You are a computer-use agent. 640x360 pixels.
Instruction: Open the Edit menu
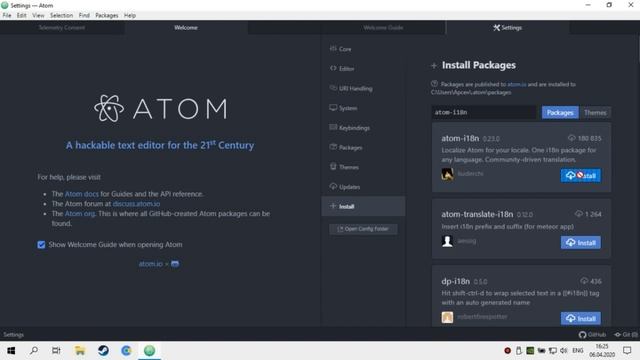(22, 16)
